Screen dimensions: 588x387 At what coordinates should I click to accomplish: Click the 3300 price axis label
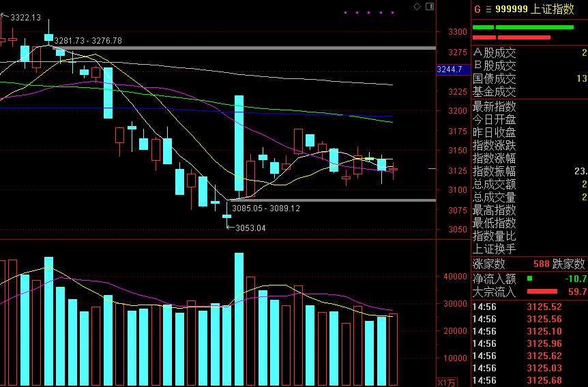pos(458,32)
